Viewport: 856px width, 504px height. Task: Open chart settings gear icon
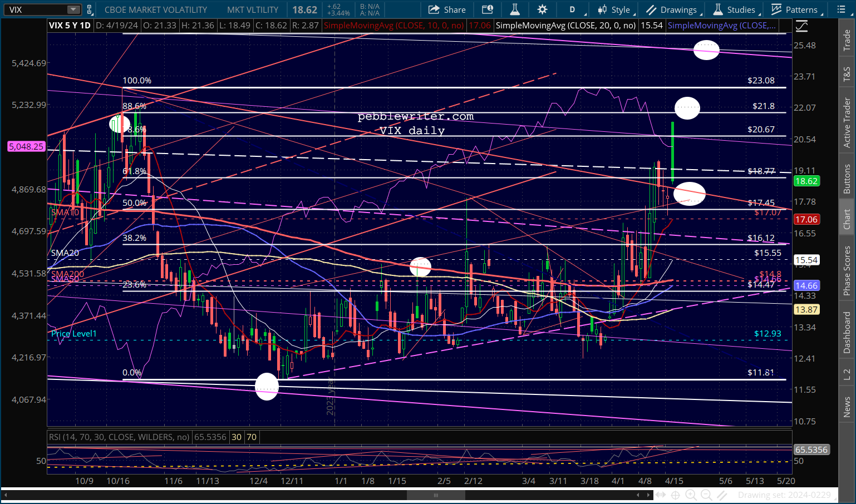coord(542,9)
